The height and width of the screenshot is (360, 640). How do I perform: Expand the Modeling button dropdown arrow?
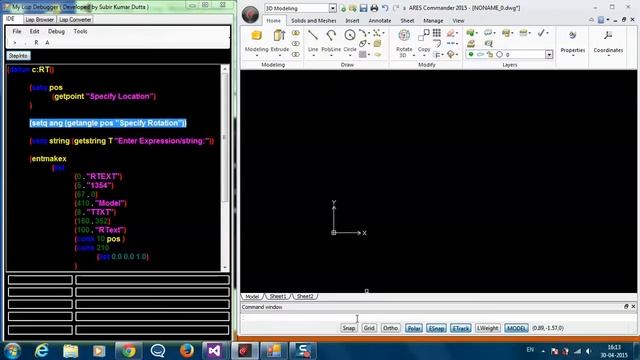[257, 56]
